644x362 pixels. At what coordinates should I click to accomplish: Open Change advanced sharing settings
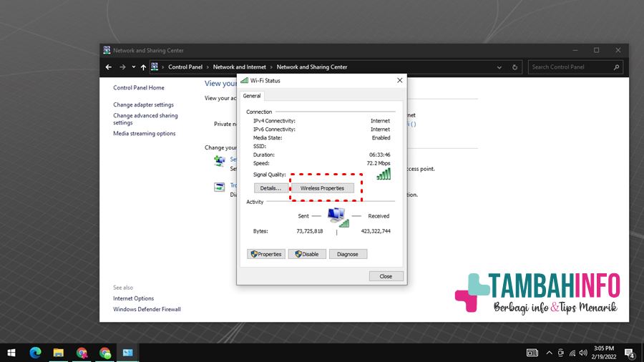(x=145, y=119)
